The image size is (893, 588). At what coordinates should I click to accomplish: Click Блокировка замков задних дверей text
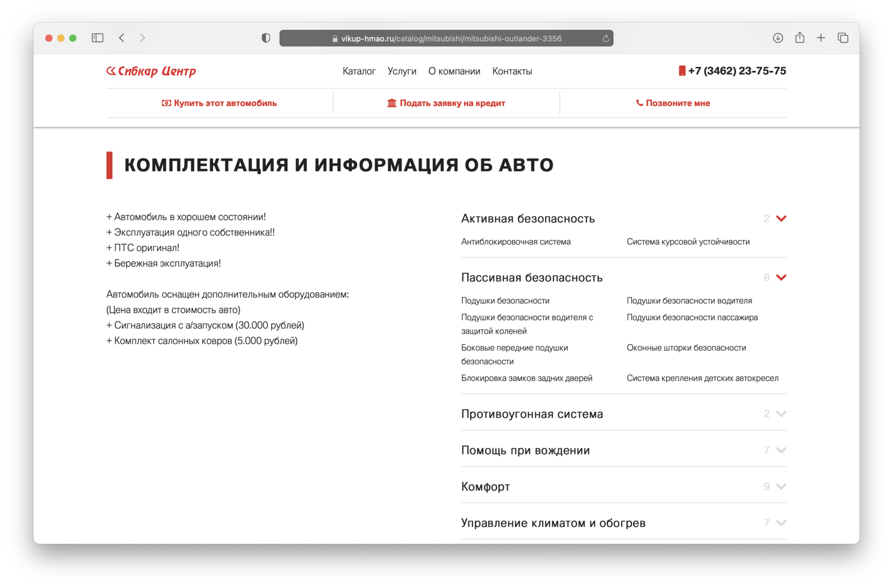pyautogui.click(x=527, y=378)
